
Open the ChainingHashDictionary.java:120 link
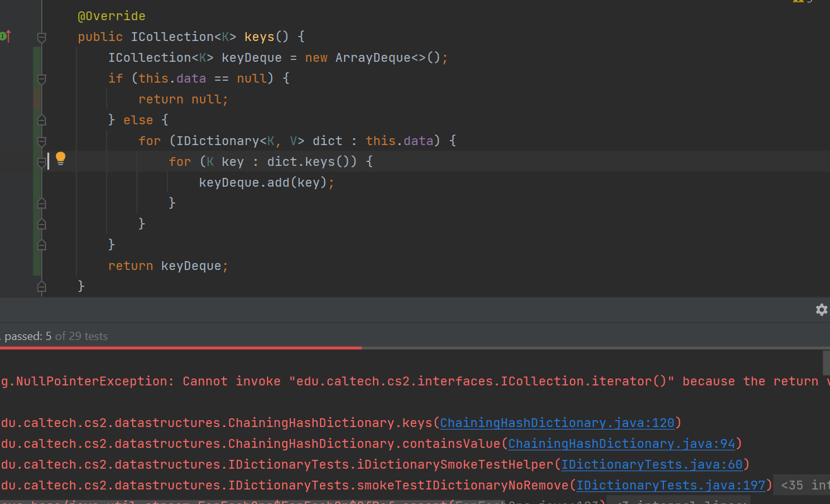(x=557, y=423)
